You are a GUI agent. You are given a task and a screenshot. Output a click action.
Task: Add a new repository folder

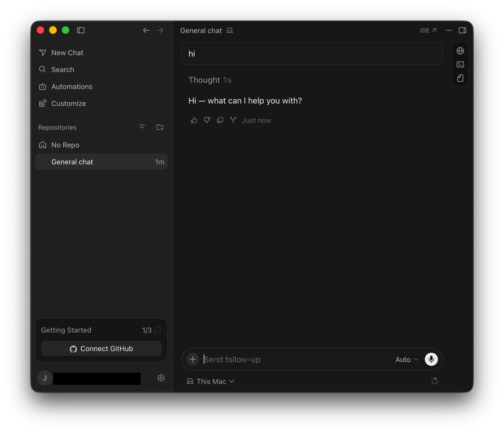[x=160, y=127]
